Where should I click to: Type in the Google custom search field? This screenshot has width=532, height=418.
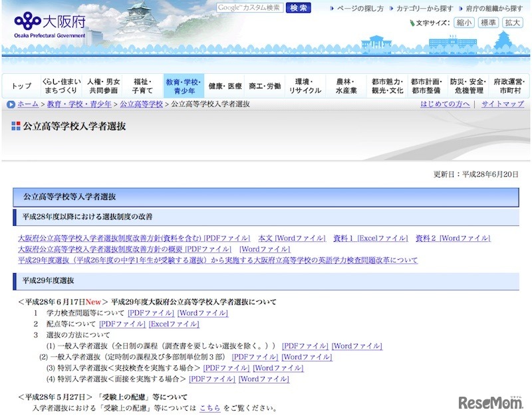[250, 8]
